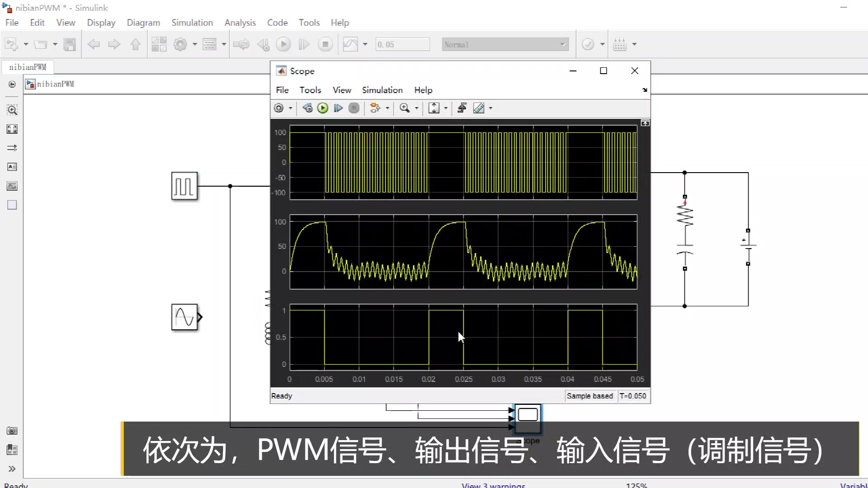Start the simulation from the Scope window

pyautogui.click(x=323, y=108)
